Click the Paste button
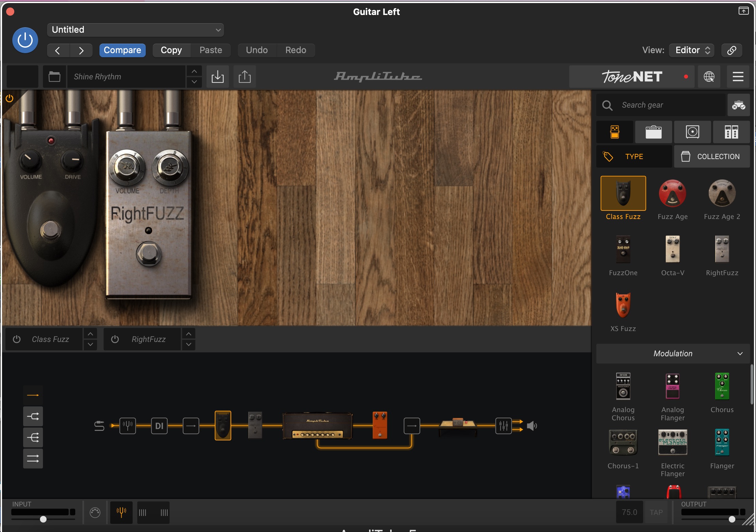756x532 pixels. click(211, 50)
